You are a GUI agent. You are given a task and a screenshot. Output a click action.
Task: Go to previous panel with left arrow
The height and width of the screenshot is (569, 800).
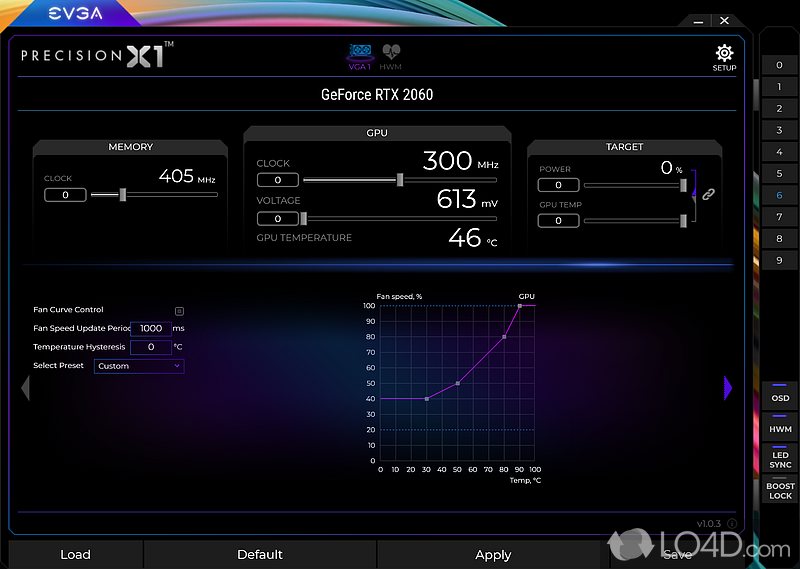point(26,388)
